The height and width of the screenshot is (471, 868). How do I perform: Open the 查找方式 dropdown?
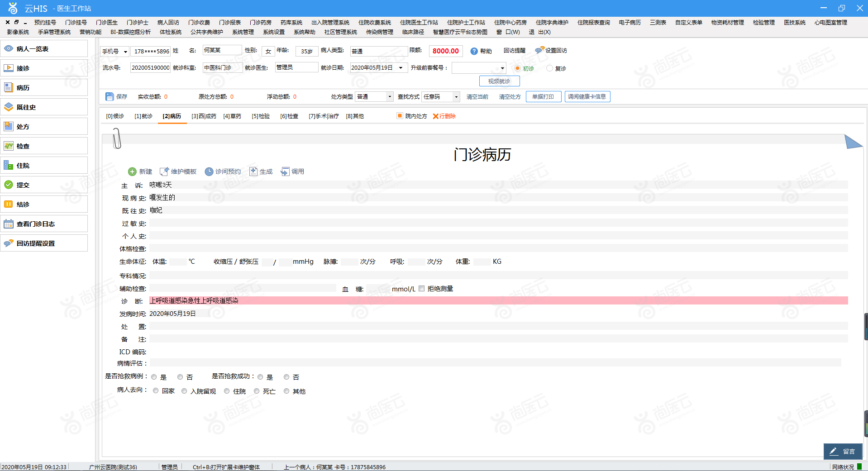457,96
